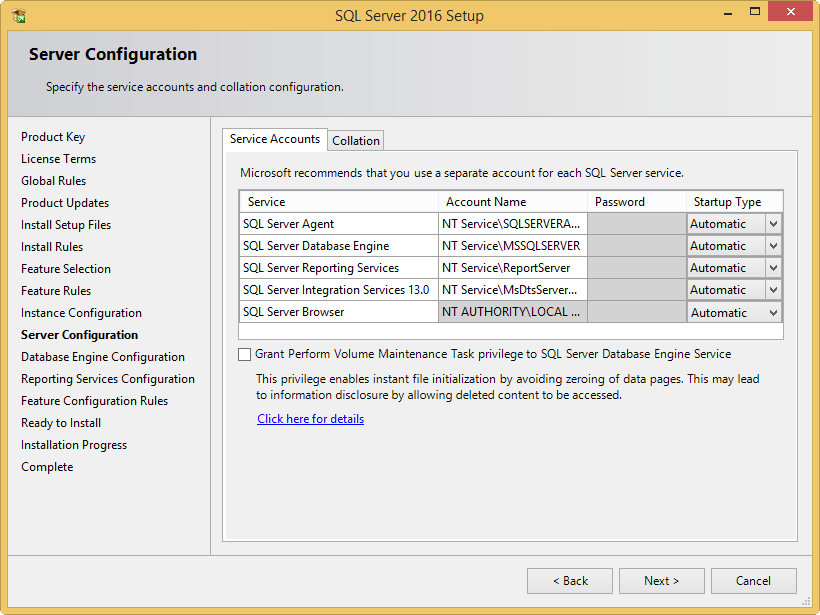
Task: Click Instance Configuration step in sidebar
Action: point(81,313)
